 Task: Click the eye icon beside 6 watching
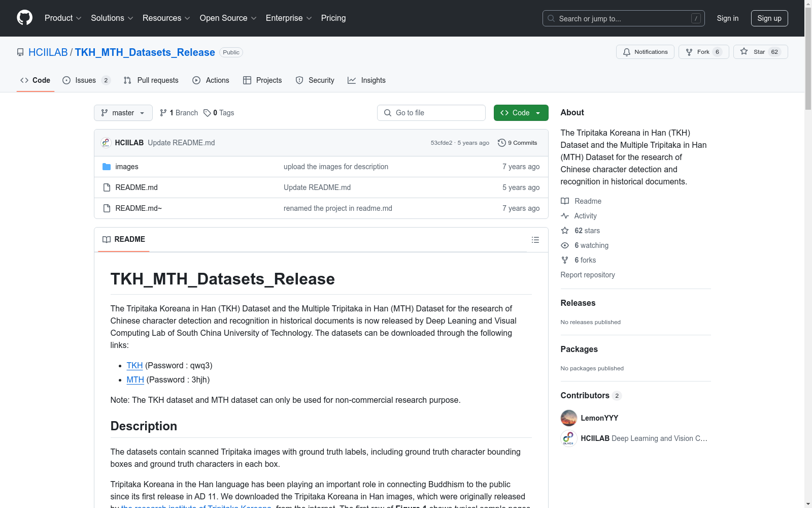pyautogui.click(x=565, y=245)
